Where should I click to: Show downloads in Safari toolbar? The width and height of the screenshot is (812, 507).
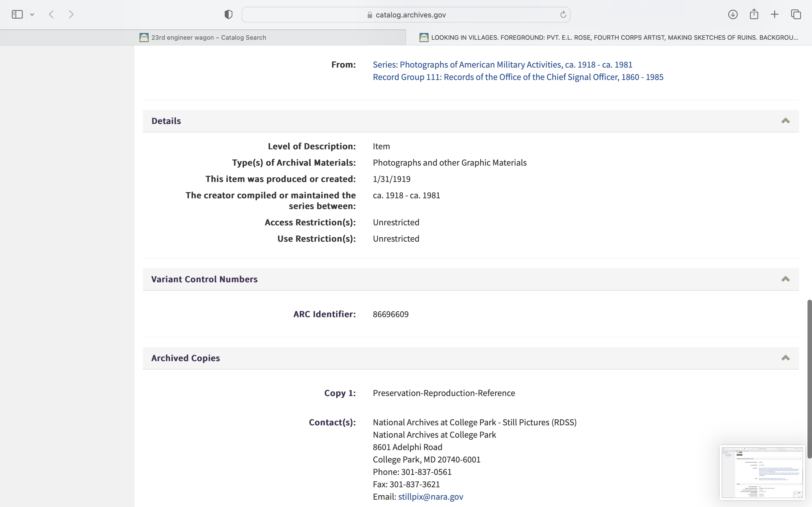733,14
